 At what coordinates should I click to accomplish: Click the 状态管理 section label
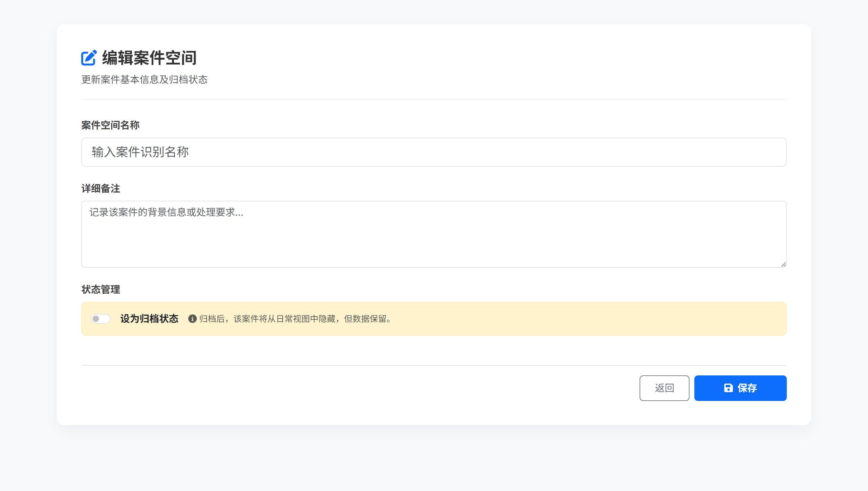coord(100,289)
